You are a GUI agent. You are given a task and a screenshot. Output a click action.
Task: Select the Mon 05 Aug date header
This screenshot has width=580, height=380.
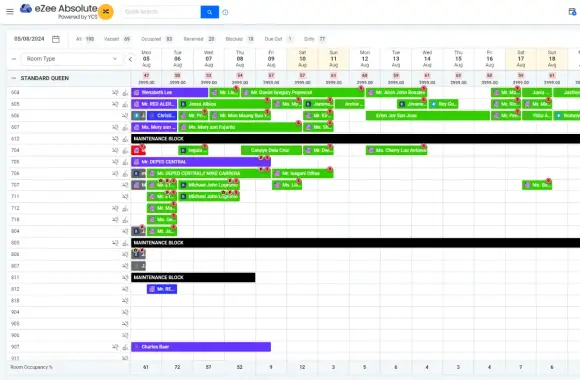tap(146, 59)
